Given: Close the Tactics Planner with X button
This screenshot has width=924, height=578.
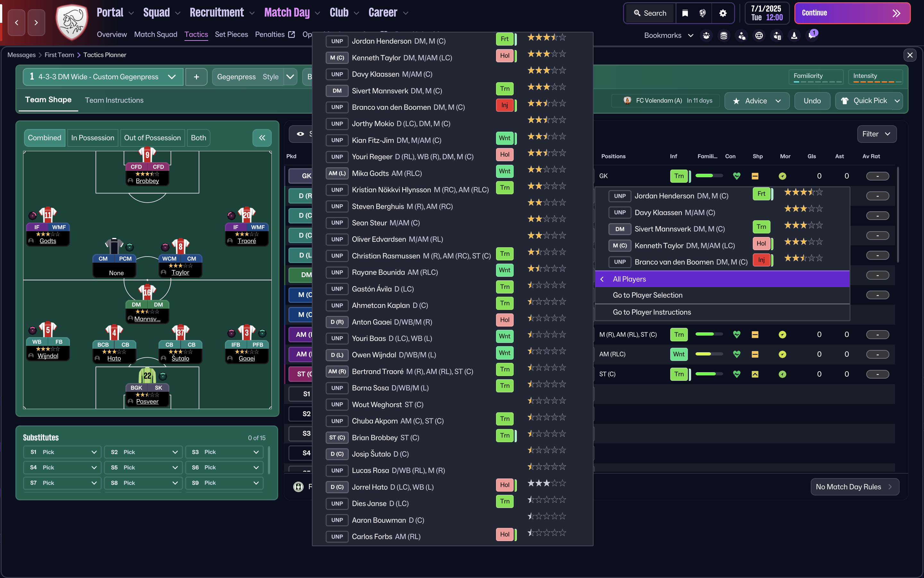Looking at the screenshot, I should (910, 55).
